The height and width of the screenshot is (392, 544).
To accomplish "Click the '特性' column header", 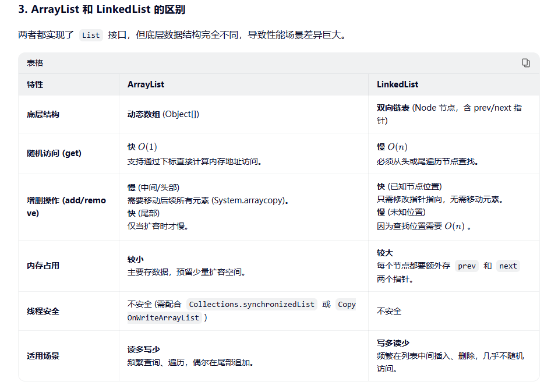I will pyautogui.click(x=35, y=84).
